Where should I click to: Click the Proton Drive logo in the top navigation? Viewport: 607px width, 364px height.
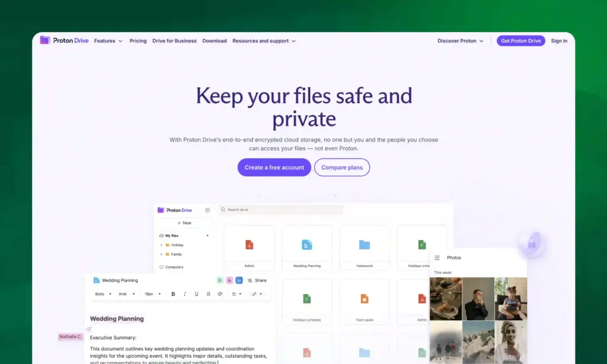pos(64,40)
